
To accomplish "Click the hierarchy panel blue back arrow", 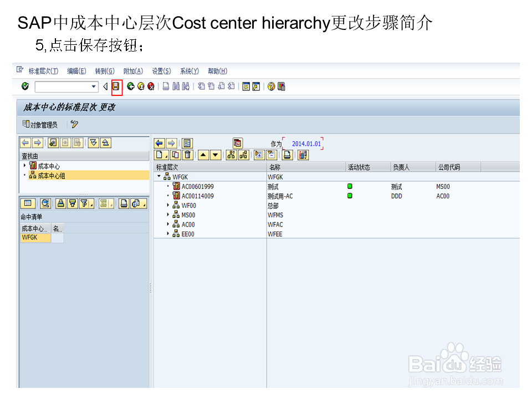I will (159, 143).
